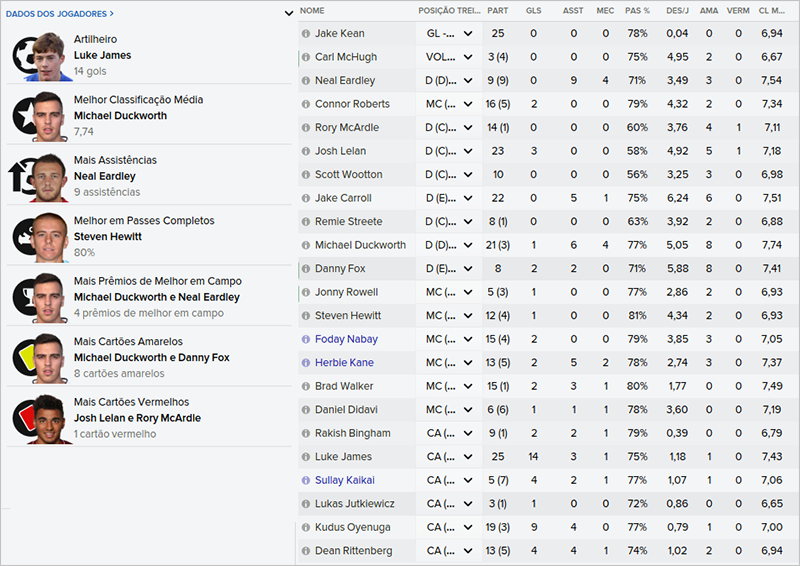Open Foday Nabay player link
The width and height of the screenshot is (800, 566).
[x=346, y=339]
